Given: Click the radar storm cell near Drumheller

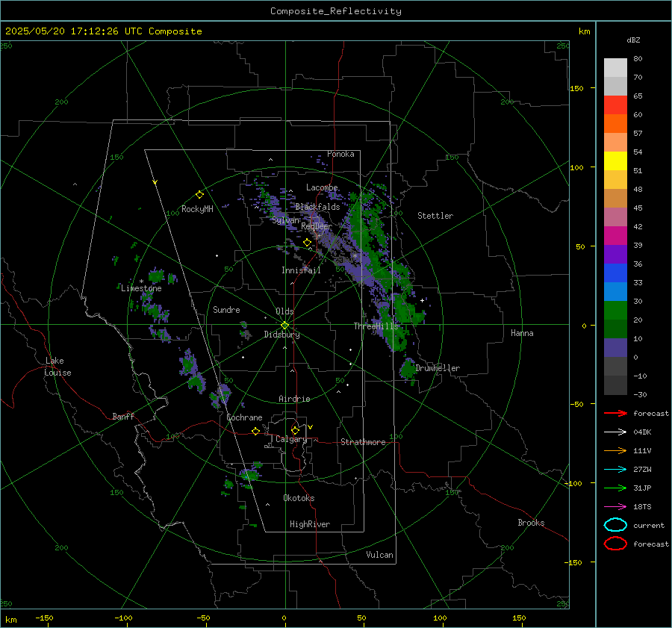Looking at the screenshot, I should (408, 369).
